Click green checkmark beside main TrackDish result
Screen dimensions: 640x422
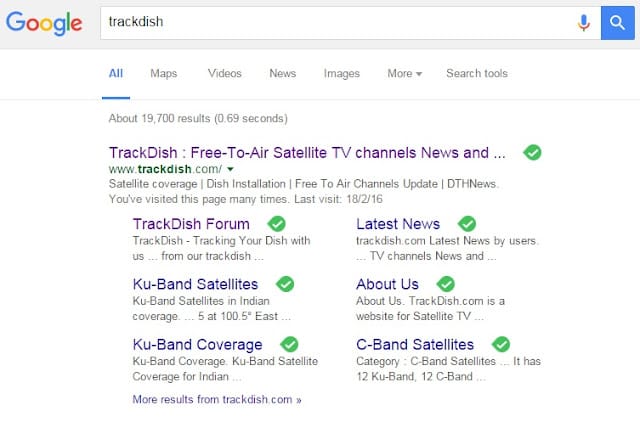pos(533,152)
